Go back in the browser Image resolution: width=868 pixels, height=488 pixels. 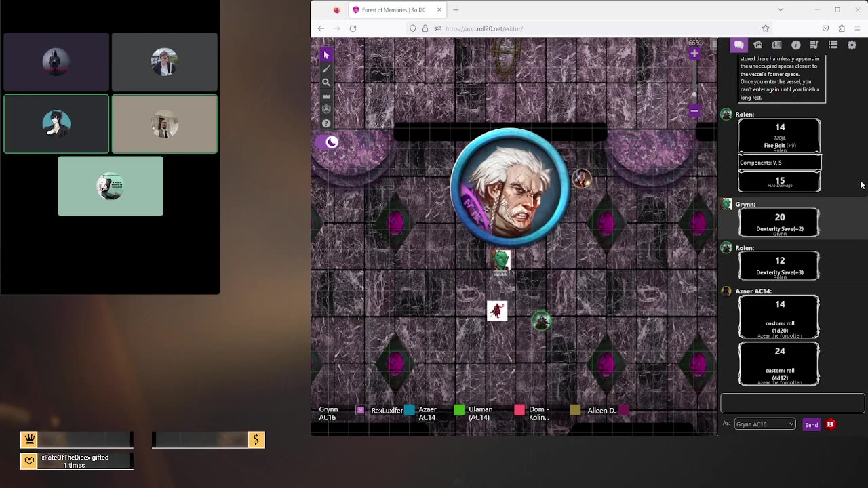tap(321, 28)
